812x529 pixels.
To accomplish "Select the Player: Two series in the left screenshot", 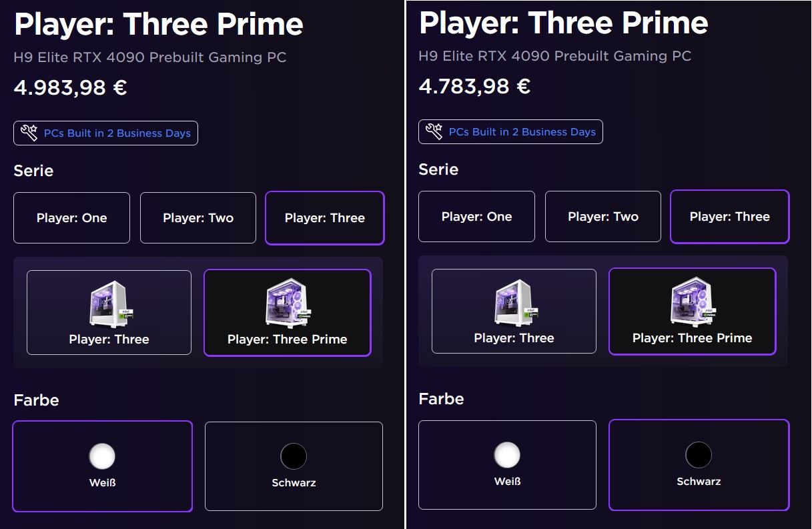I will pyautogui.click(x=198, y=218).
